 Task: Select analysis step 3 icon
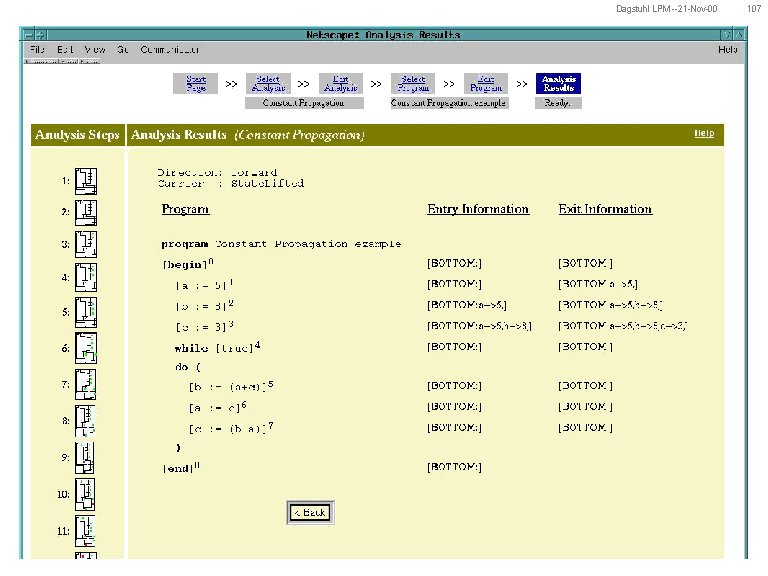coord(86,244)
